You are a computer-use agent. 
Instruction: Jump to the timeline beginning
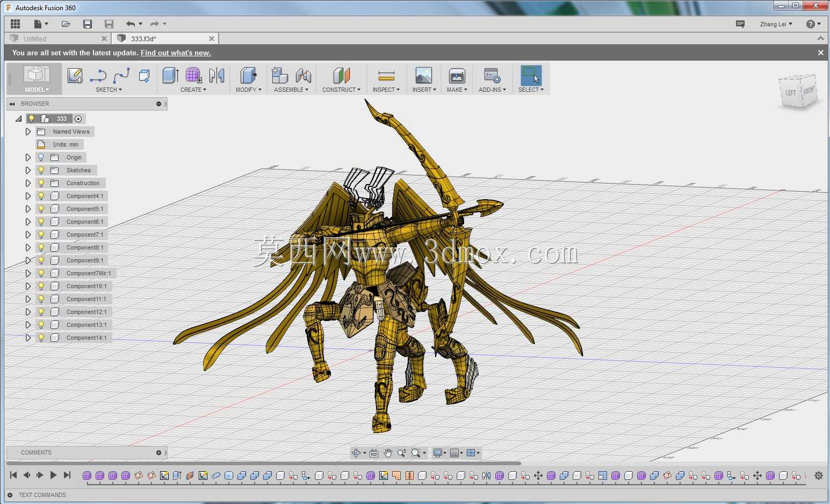coord(13,475)
